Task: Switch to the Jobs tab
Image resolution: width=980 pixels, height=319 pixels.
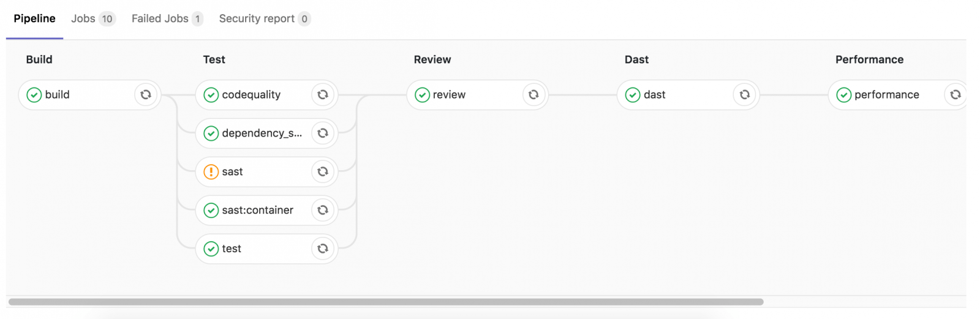Action: pos(92,19)
